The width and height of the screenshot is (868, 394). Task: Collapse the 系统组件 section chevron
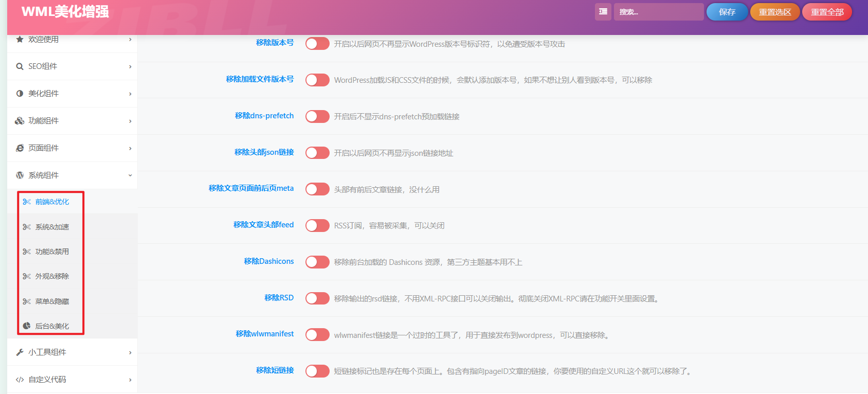pos(130,175)
